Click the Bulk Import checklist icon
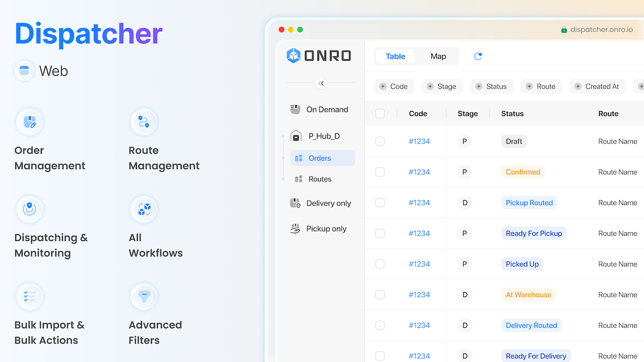 (x=30, y=297)
